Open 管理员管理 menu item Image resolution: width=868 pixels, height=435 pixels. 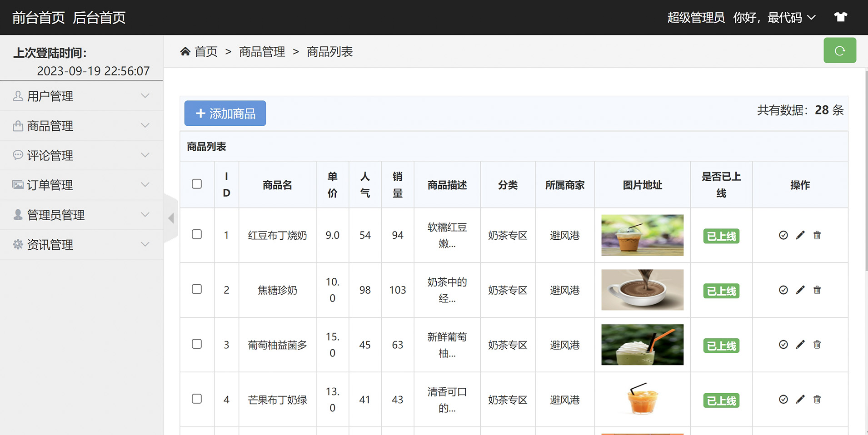pos(82,215)
